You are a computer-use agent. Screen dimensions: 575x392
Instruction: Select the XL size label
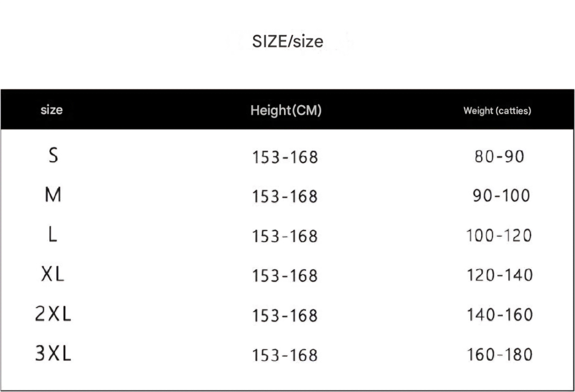click(x=52, y=274)
